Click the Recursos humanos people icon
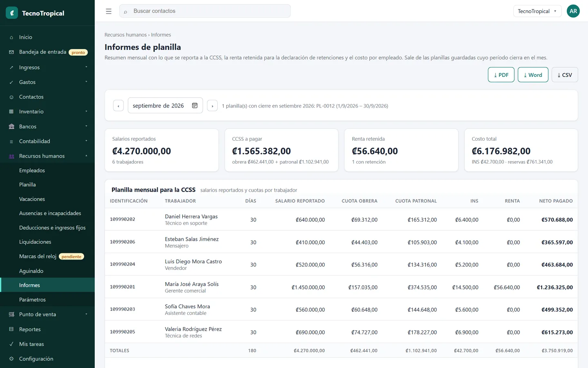Screen dimensions: 588x368 click(x=11, y=156)
